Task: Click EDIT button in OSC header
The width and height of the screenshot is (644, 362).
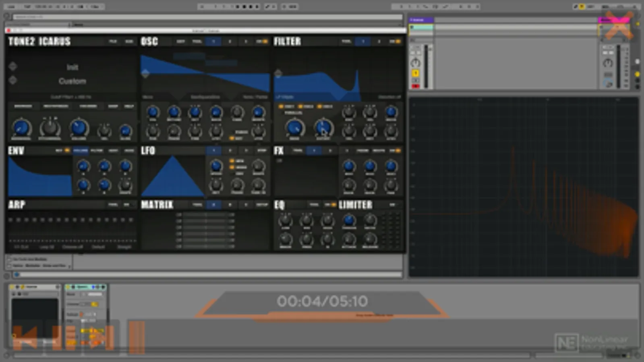Action: (x=180, y=41)
